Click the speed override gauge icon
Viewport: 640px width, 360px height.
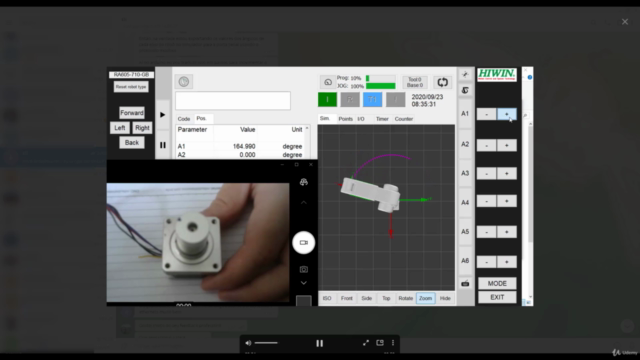tap(328, 82)
